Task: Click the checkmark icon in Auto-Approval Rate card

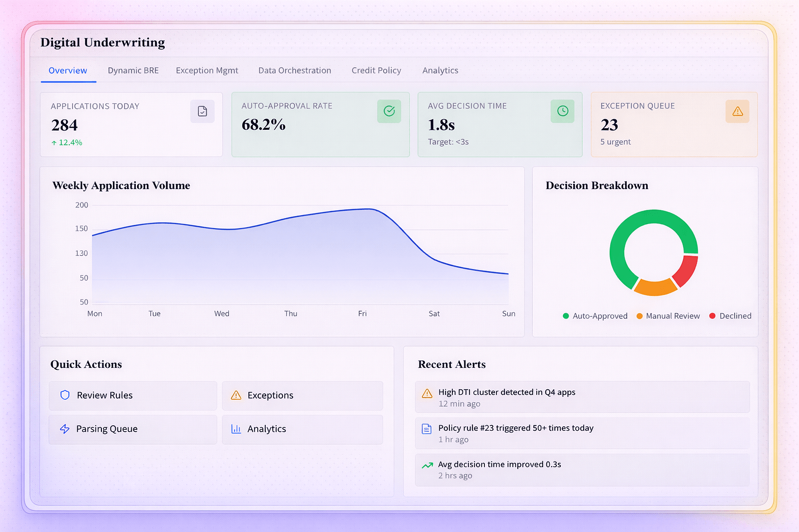Action: coord(389,111)
